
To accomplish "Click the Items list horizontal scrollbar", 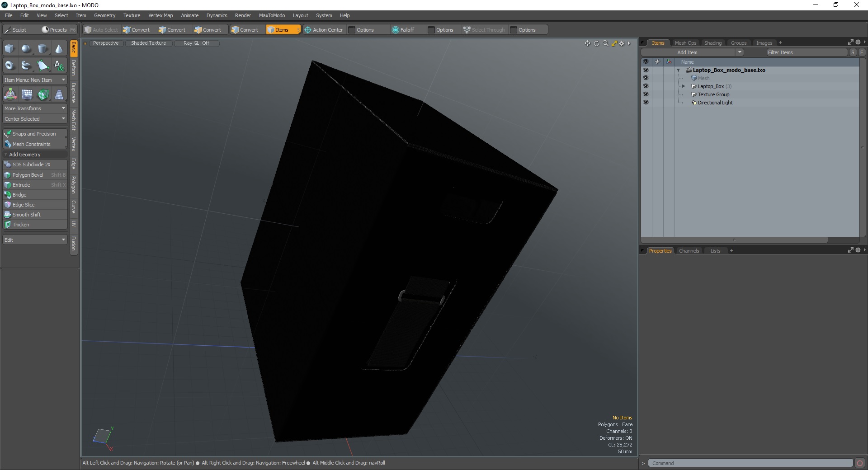I will coord(734,240).
